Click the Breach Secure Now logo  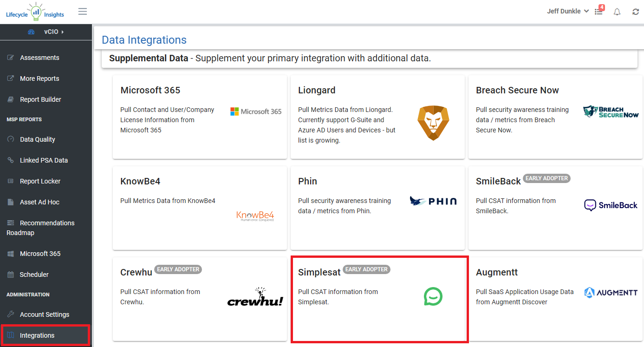pos(611,111)
